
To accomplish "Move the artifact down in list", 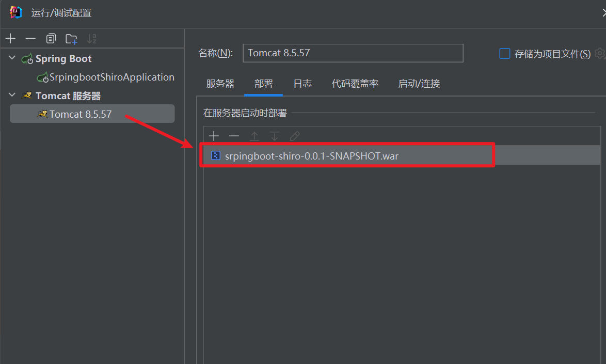I will [275, 136].
